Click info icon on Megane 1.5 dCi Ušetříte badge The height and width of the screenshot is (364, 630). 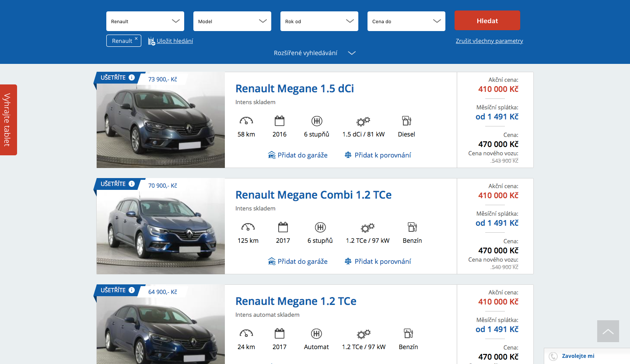[132, 77]
